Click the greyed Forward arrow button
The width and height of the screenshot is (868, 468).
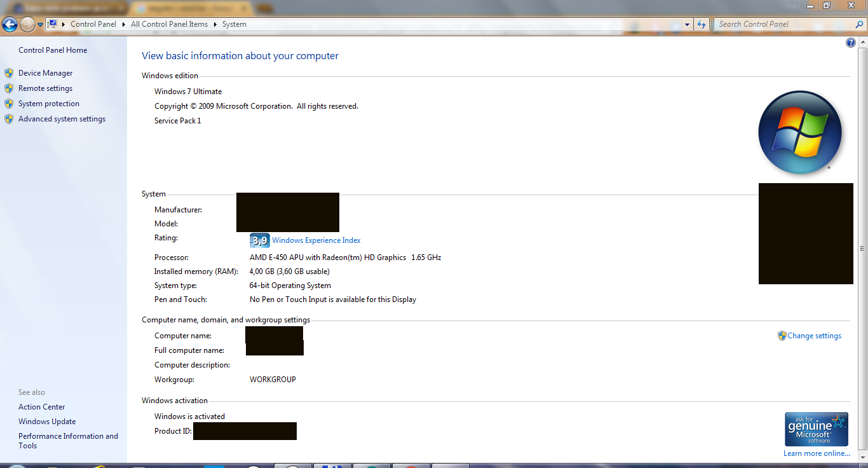click(27, 25)
